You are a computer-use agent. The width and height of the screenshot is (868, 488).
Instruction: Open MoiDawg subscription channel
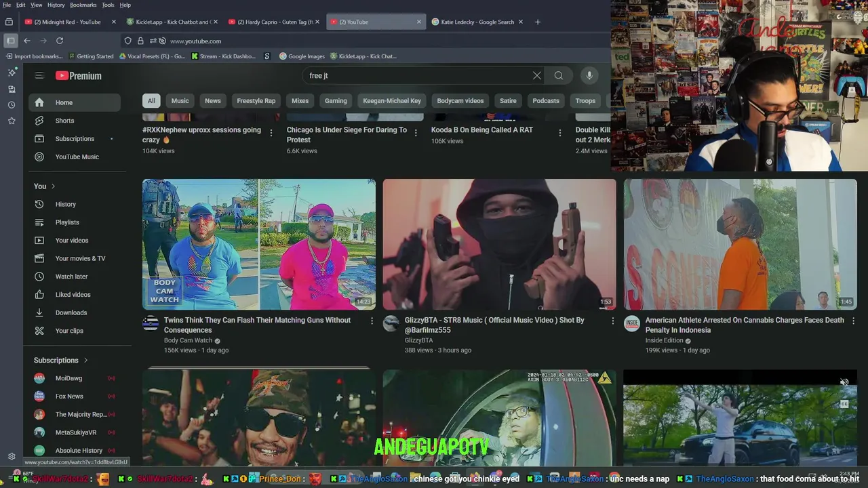[75, 378]
